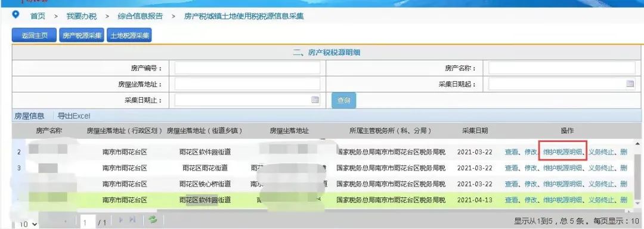This screenshot has width=644, height=229.
Task: Focus the 房产编号 input field
Action: point(247,68)
